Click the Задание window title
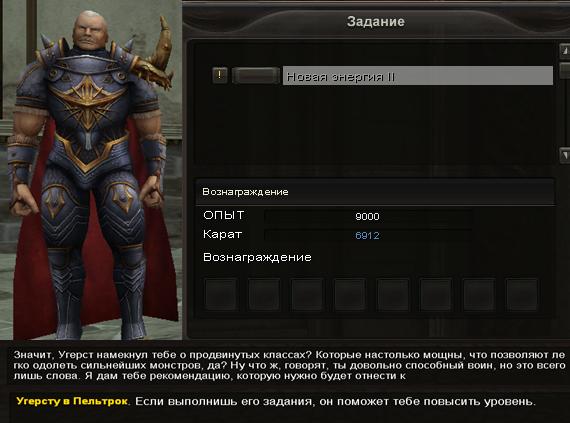 [x=376, y=21]
